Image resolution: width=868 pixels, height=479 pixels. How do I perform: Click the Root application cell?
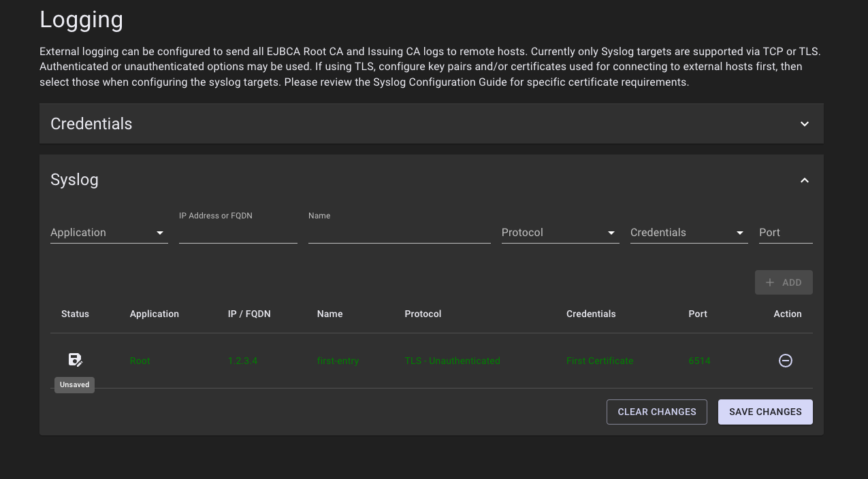tap(140, 361)
